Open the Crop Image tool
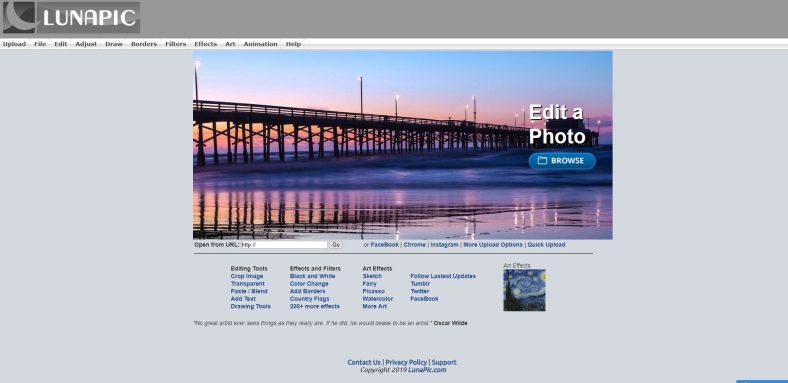The height and width of the screenshot is (383, 788). [247, 276]
